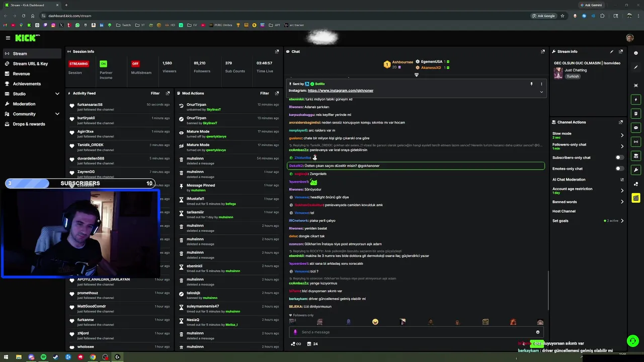
Task: Click the yellow clapperboard icon in right toolbar
Action: click(x=636, y=198)
